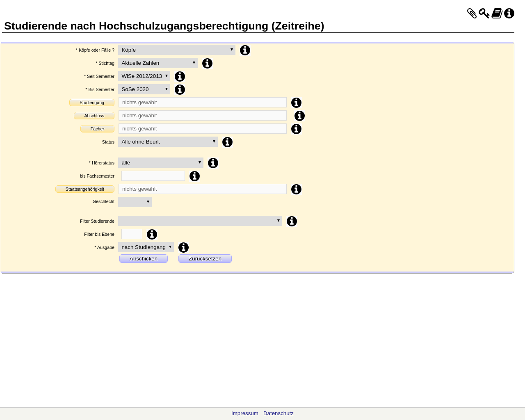Click the Abschluss selection button

(x=94, y=116)
